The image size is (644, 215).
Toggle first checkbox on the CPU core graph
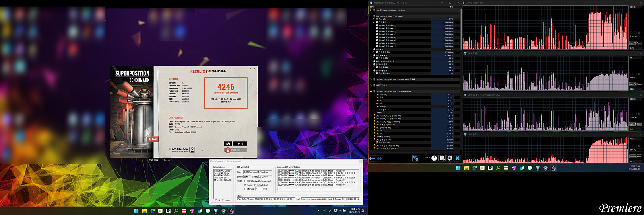click(631, 74)
